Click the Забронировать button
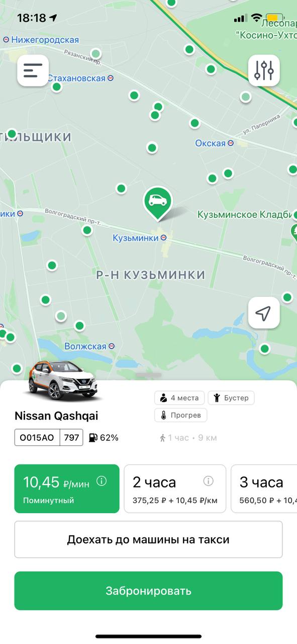 [x=148, y=591]
